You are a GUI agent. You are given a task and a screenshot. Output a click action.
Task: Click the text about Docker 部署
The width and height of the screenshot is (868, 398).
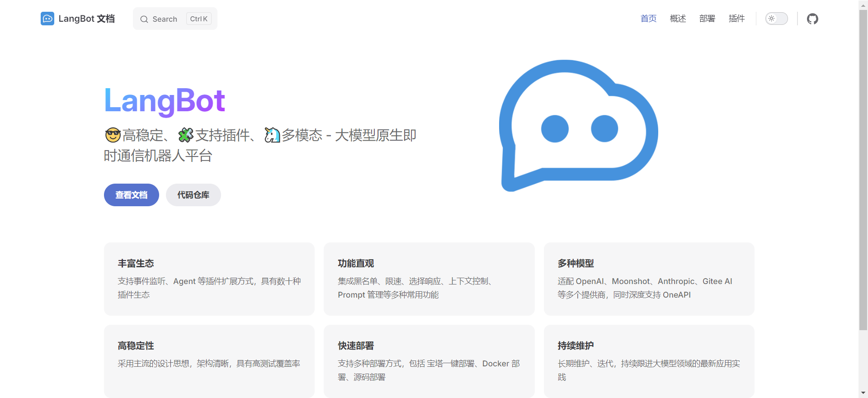tap(429, 370)
